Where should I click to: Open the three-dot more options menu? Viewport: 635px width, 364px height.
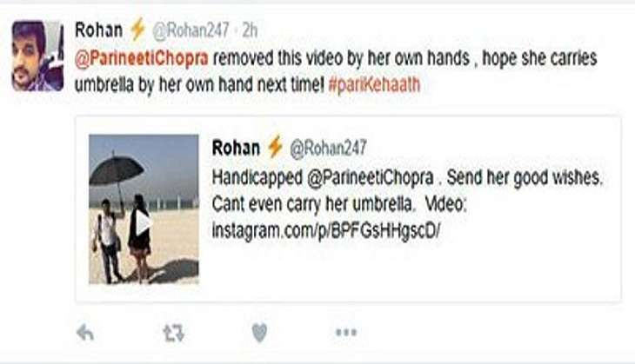click(347, 333)
